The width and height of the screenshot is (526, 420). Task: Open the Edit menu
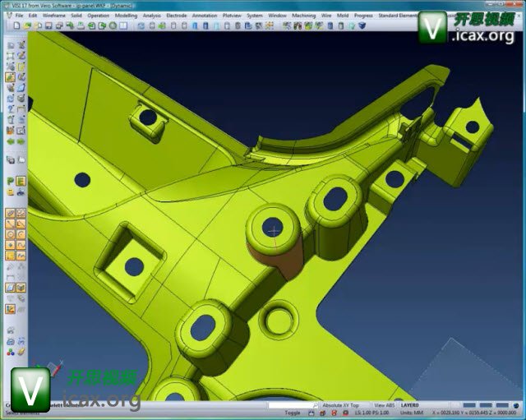pyautogui.click(x=33, y=16)
